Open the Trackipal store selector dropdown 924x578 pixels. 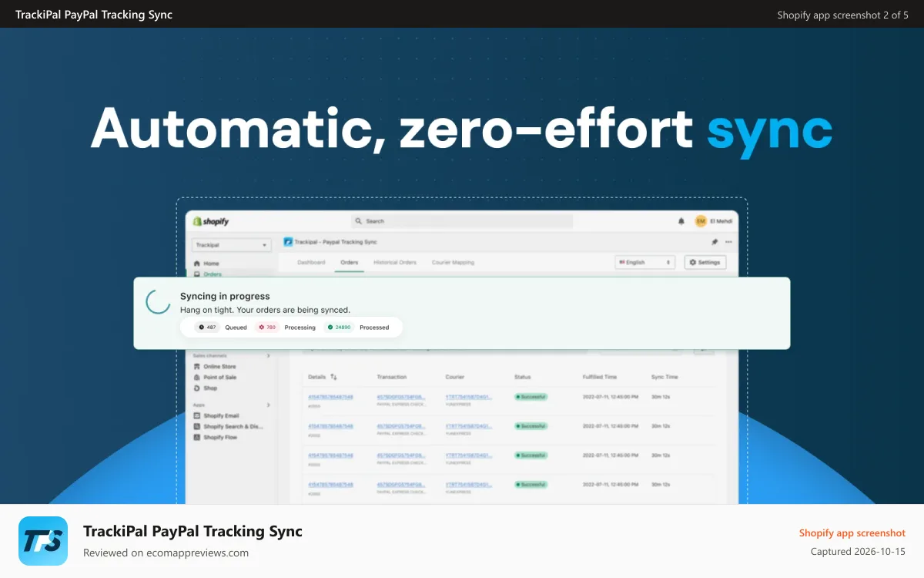232,245
